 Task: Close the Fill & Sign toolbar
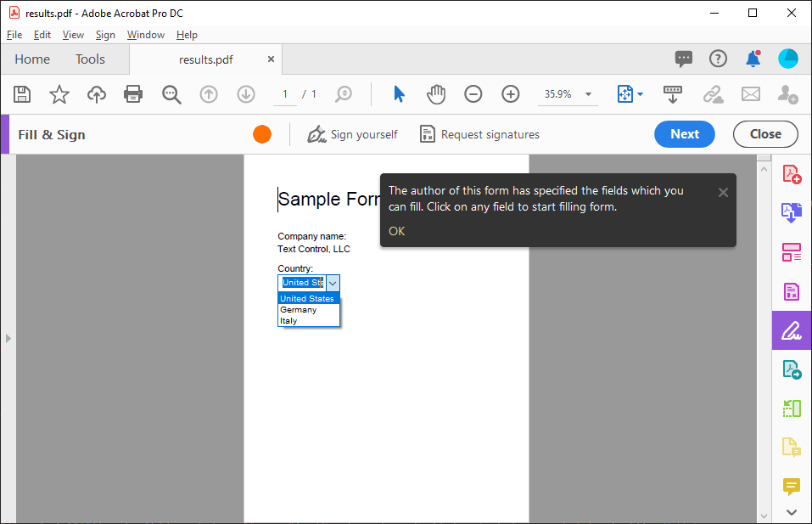pos(765,134)
